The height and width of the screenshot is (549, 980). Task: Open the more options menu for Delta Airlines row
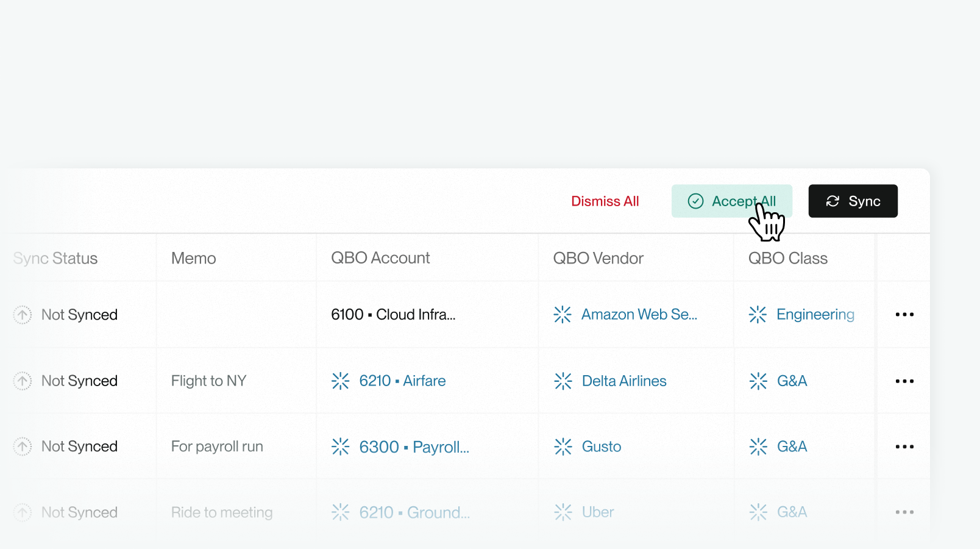(x=904, y=381)
